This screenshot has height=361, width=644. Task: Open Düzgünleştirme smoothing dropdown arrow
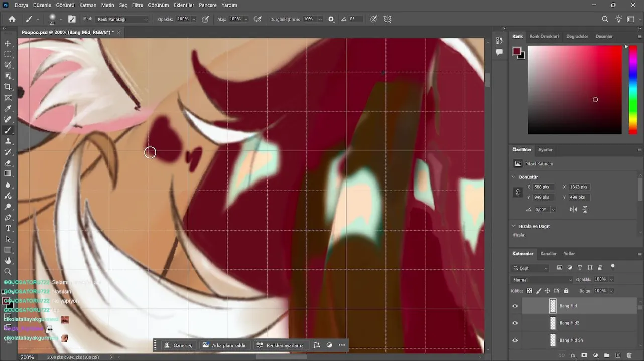[319, 19]
